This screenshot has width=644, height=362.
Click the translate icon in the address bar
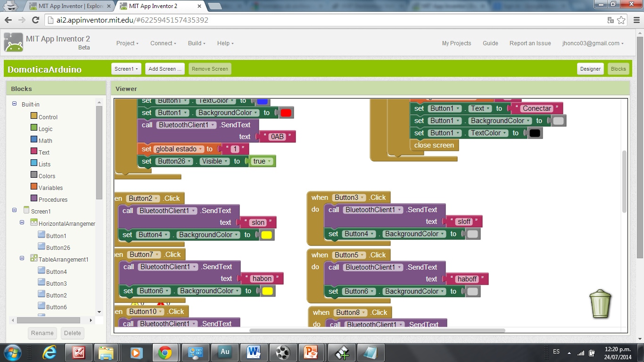pos(611,20)
